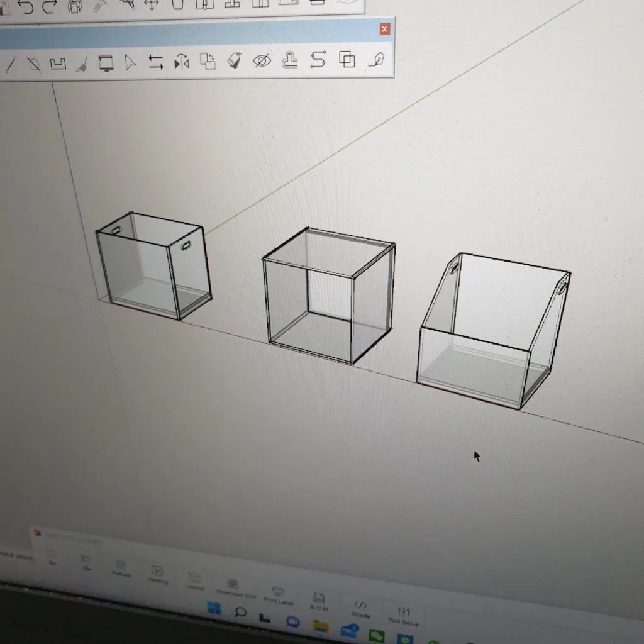Screen dimensions: 644x644
Task: Click the swap arrows icon
Action: [156, 62]
